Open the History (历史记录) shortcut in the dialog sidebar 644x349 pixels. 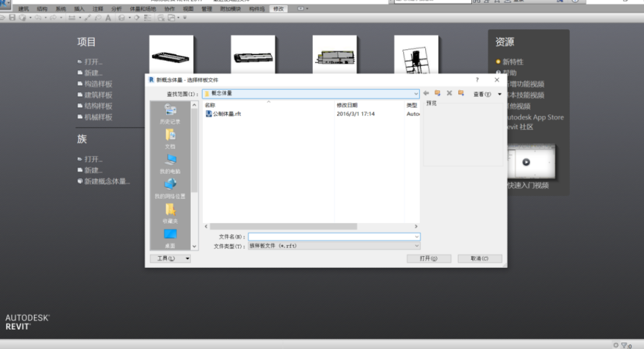click(170, 114)
